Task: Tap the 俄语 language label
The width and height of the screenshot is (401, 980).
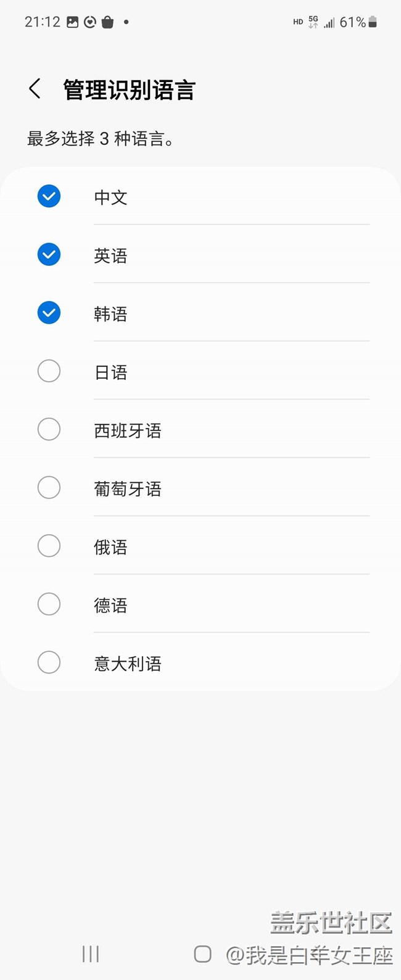Action: (x=110, y=547)
